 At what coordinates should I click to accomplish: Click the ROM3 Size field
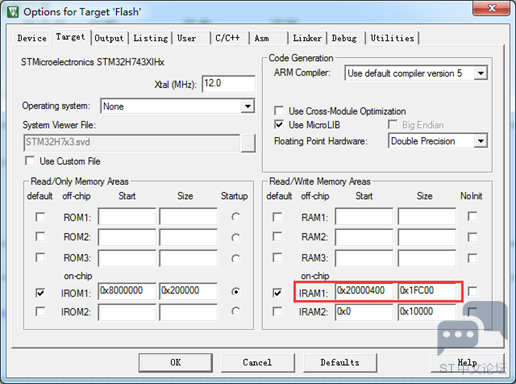(188, 258)
